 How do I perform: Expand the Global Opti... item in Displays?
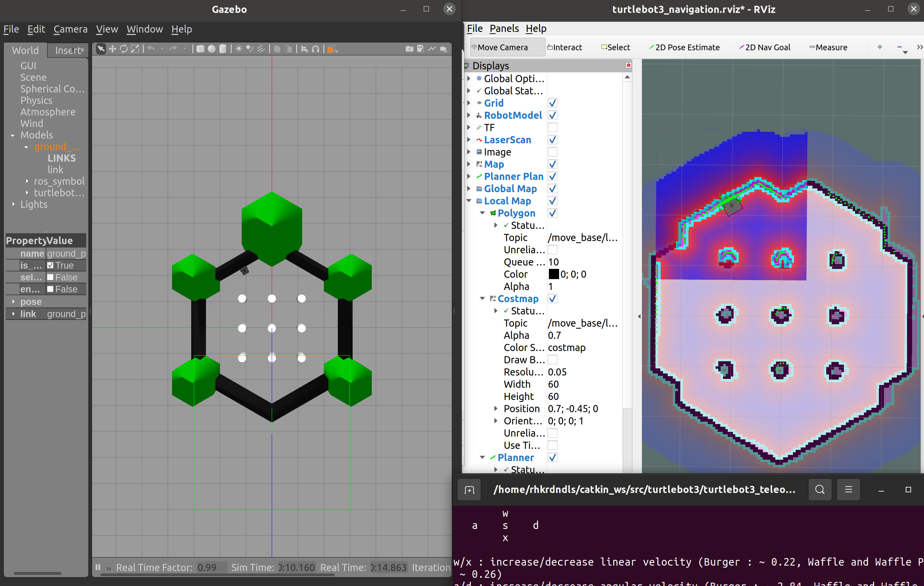(x=469, y=79)
